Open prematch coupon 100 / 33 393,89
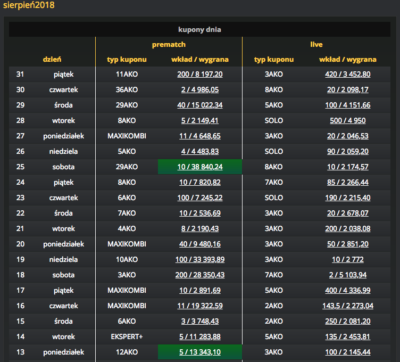The width and height of the screenshot is (400, 362). tap(200, 259)
